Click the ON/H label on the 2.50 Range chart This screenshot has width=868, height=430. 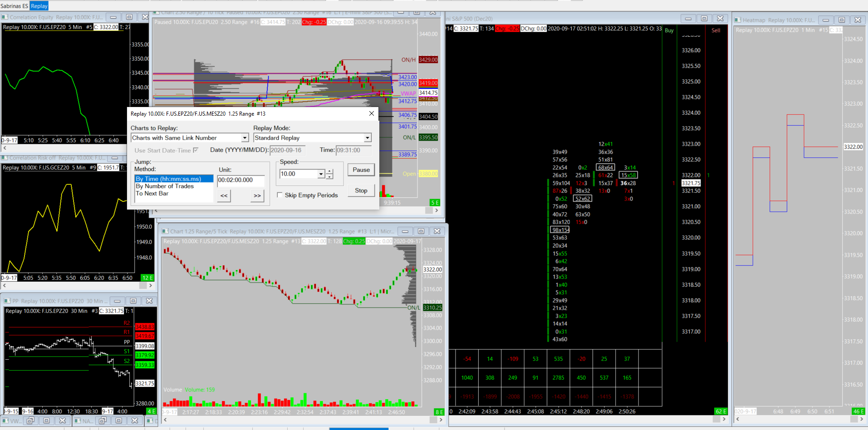408,60
